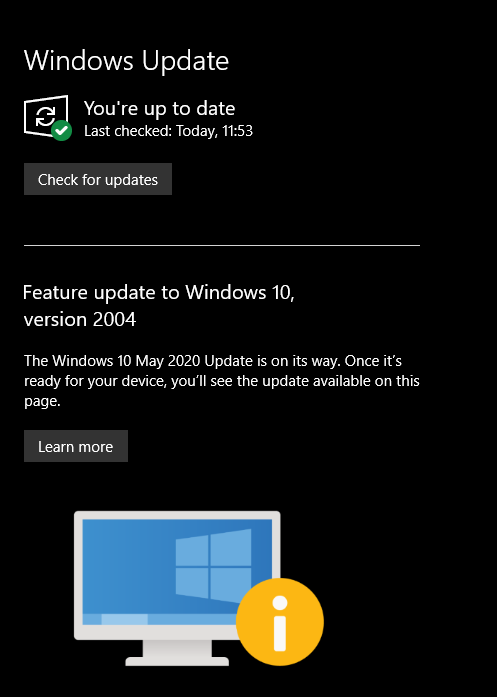This screenshot has width=497, height=697.
Task: Check for updates now
Action: [98, 179]
